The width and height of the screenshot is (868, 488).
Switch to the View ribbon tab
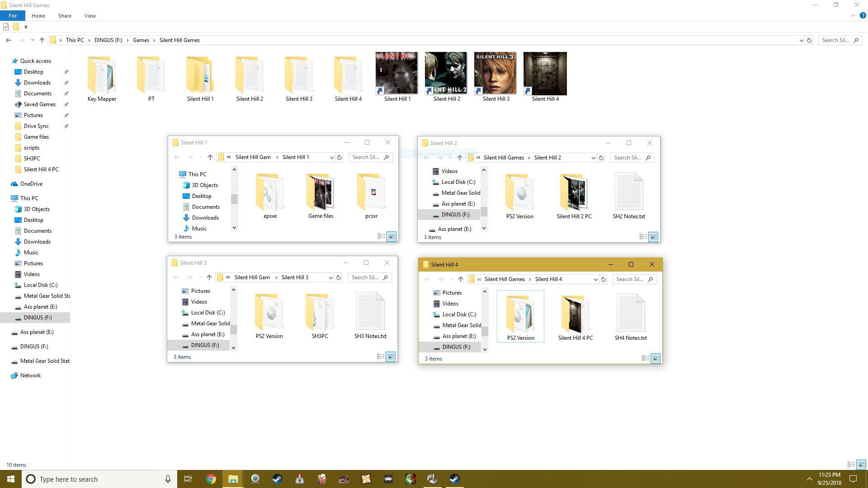click(x=90, y=15)
